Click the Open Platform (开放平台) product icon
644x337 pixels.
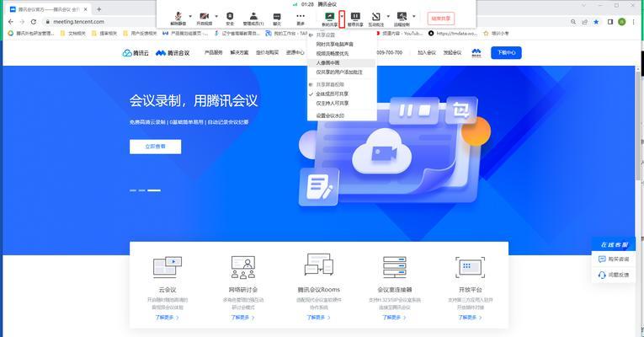click(470, 267)
